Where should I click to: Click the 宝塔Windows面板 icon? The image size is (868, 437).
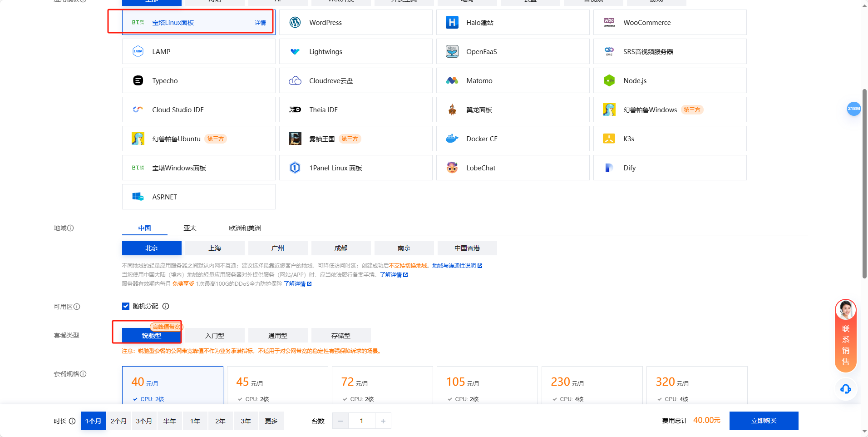coord(138,168)
